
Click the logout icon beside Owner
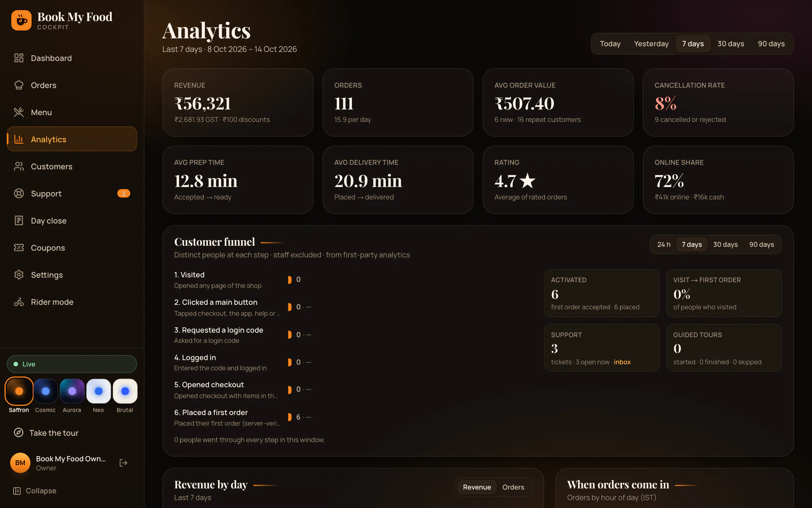(123, 463)
